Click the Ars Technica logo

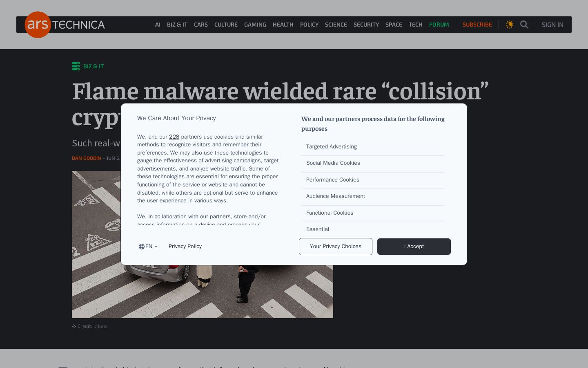[x=65, y=25]
